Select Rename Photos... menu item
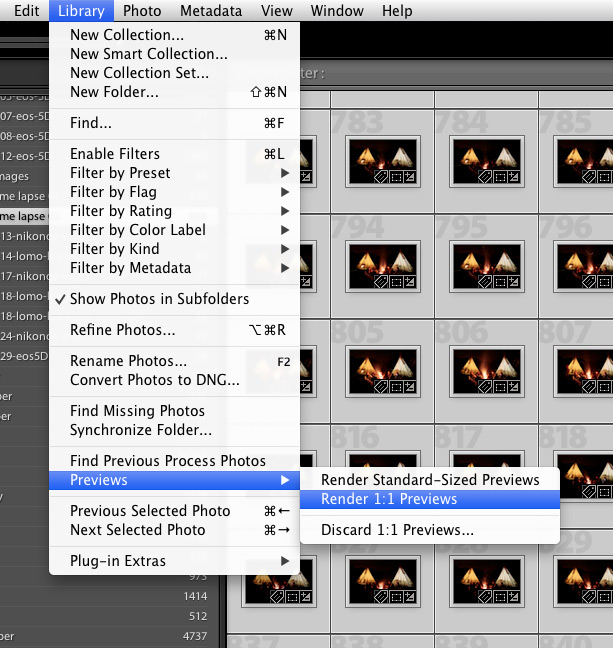The height and width of the screenshot is (648, 613). point(174,361)
